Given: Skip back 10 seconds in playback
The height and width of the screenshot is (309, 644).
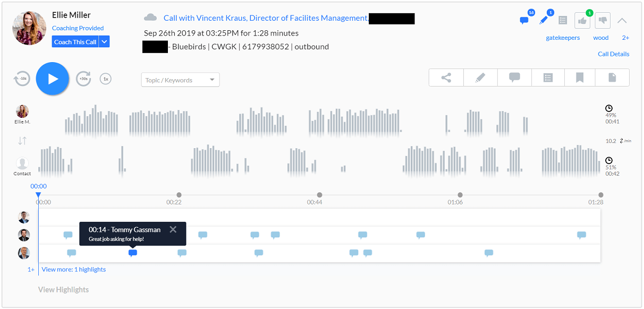Looking at the screenshot, I should click(22, 78).
